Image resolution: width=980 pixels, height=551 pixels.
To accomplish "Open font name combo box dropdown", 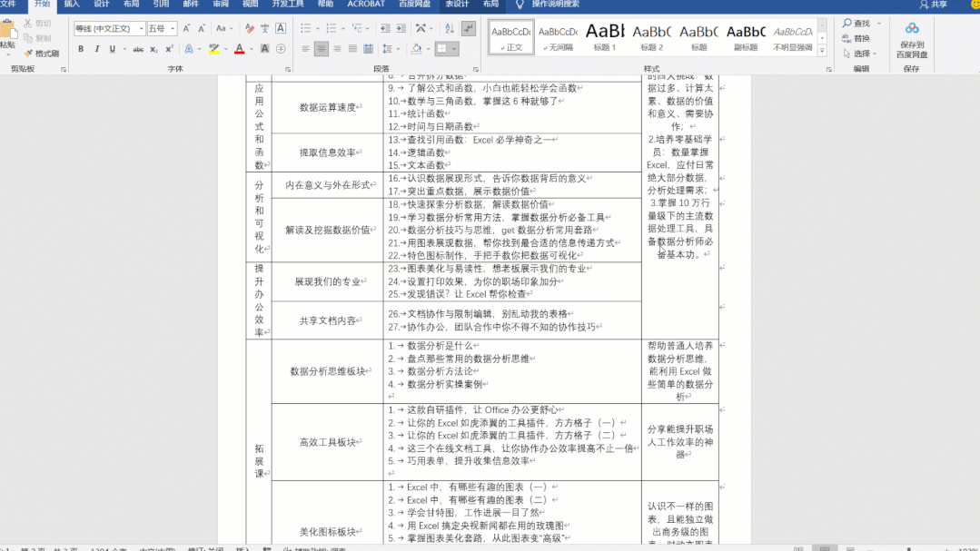I will (x=142, y=29).
